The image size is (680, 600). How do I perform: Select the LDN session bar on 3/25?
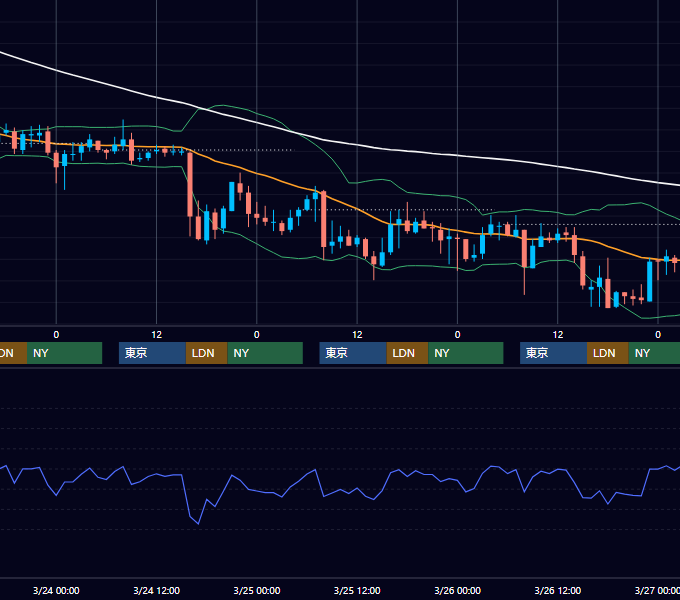coord(407,353)
